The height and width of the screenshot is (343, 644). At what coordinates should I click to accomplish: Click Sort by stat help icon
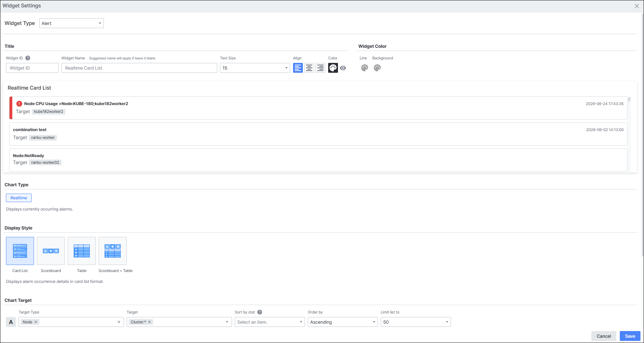tap(260, 312)
